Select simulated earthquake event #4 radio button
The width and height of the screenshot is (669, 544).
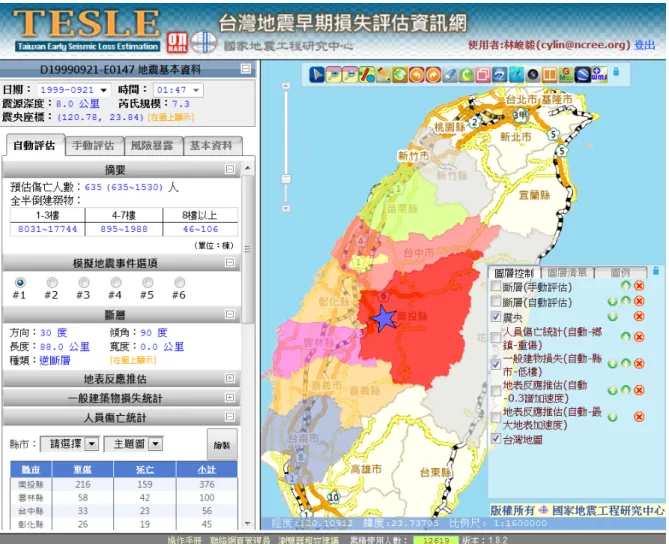[116, 282]
